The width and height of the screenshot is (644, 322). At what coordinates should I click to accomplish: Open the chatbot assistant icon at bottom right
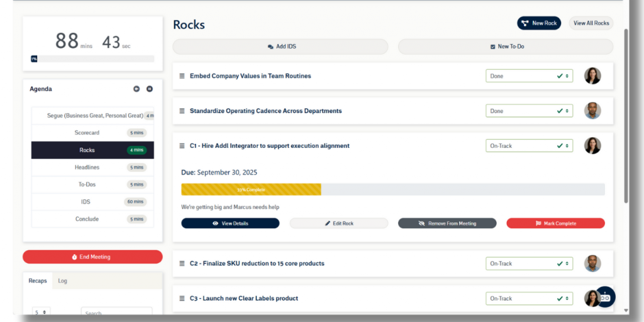[x=604, y=297]
